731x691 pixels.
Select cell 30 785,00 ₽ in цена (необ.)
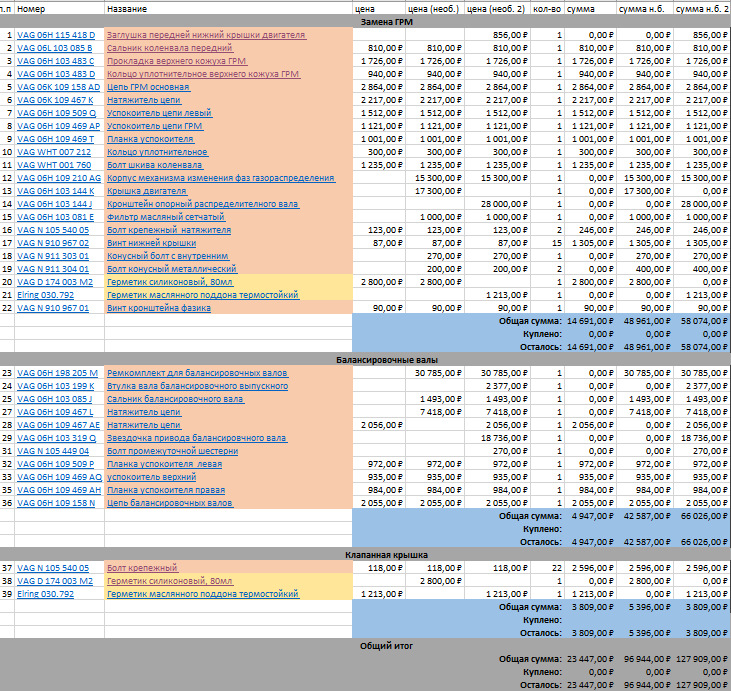[434, 373]
